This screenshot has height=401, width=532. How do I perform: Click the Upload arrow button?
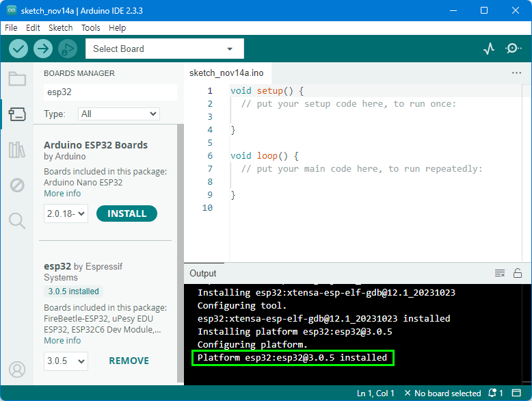[x=43, y=49]
